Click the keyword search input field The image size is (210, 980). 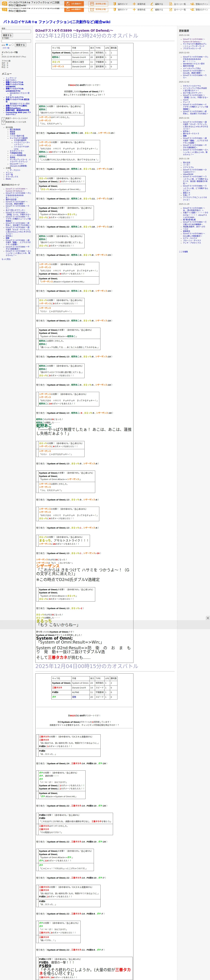pos(16,32)
